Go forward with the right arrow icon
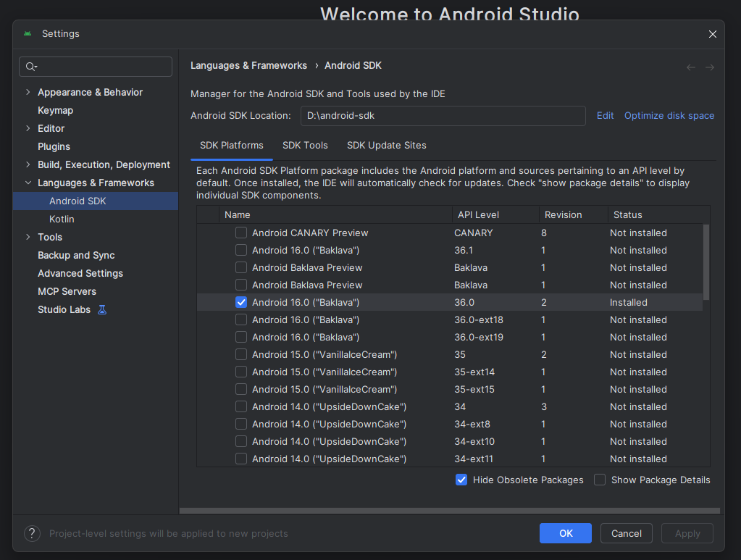The width and height of the screenshot is (741, 560). coord(709,67)
